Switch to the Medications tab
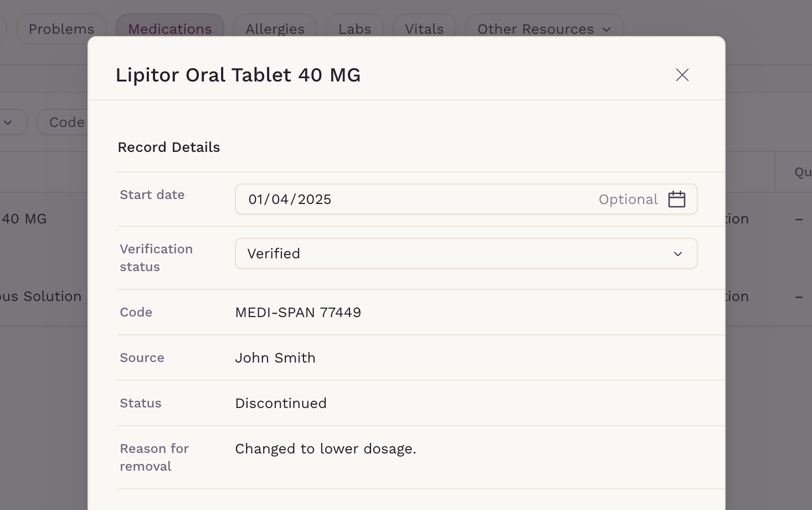 [x=169, y=29]
